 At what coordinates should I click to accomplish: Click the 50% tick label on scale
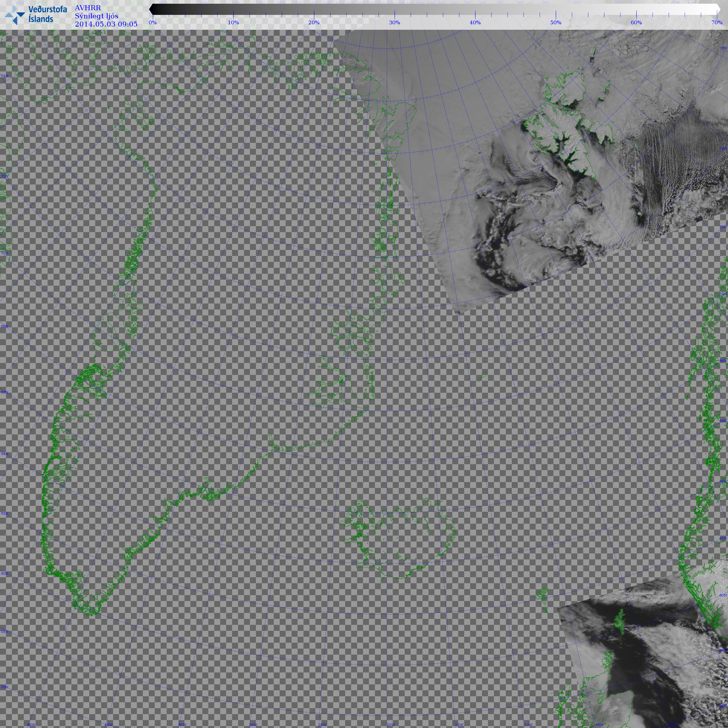point(555,23)
